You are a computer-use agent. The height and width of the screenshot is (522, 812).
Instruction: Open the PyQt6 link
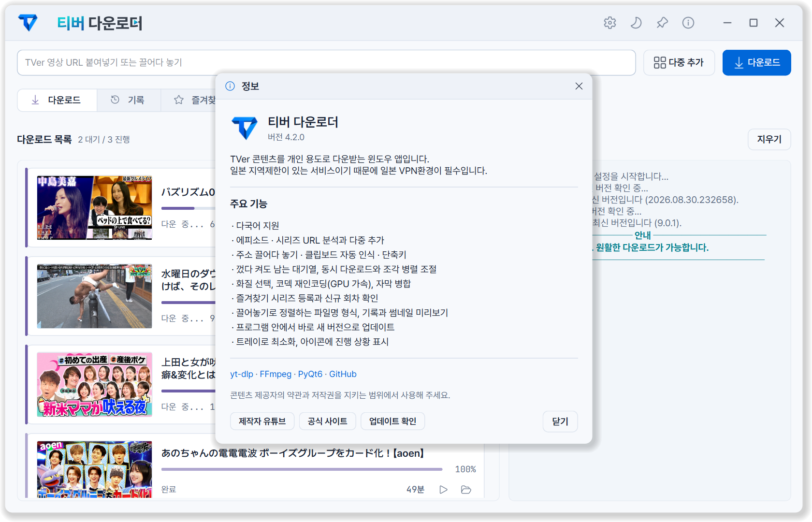coord(310,374)
